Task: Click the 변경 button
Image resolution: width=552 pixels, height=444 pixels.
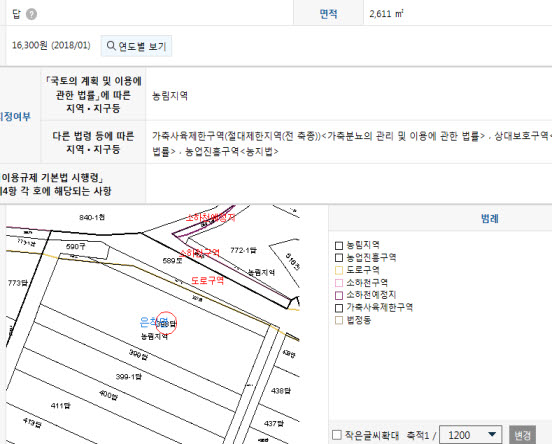Action: point(522,435)
